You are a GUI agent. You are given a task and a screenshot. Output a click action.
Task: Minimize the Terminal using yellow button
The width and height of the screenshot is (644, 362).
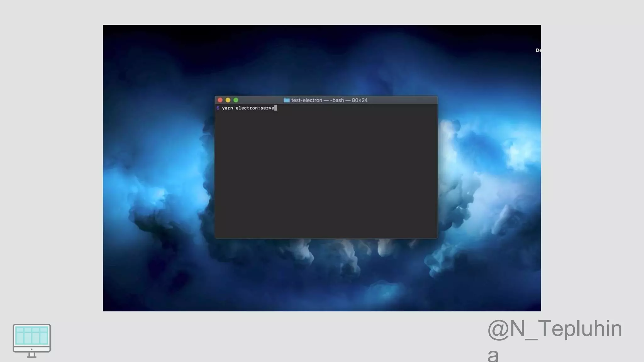pos(228,100)
